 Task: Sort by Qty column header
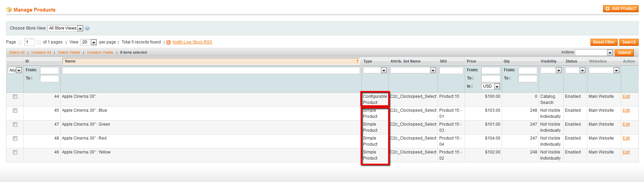506,61
